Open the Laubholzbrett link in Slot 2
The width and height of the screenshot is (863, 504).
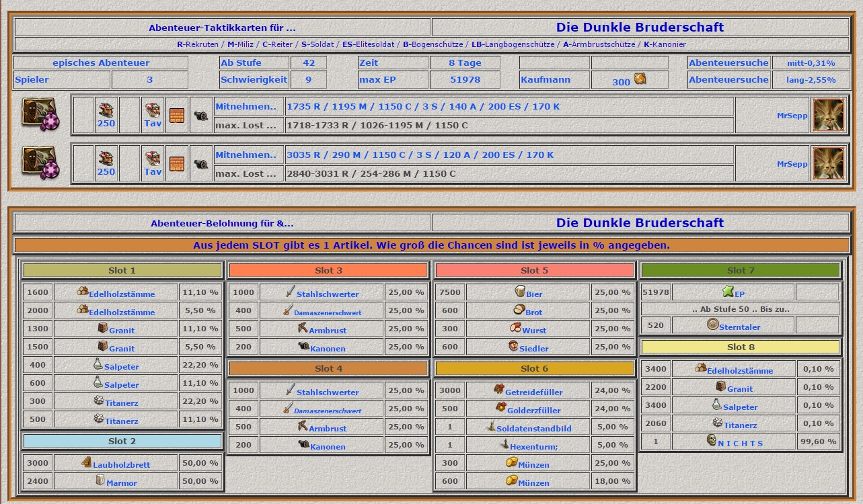tap(121, 464)
